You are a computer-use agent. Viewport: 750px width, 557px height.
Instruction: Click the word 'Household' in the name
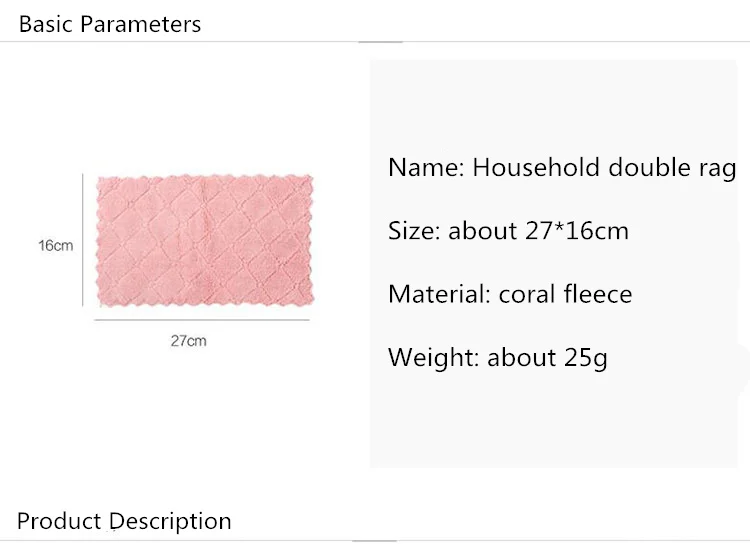536,168
